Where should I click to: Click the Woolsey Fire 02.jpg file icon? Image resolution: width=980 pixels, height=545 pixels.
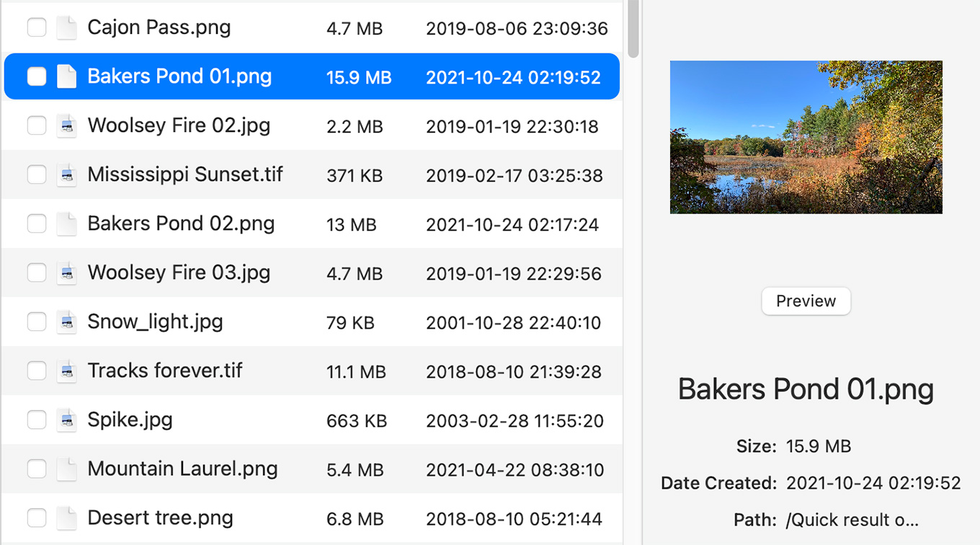[x=66, y=126]
